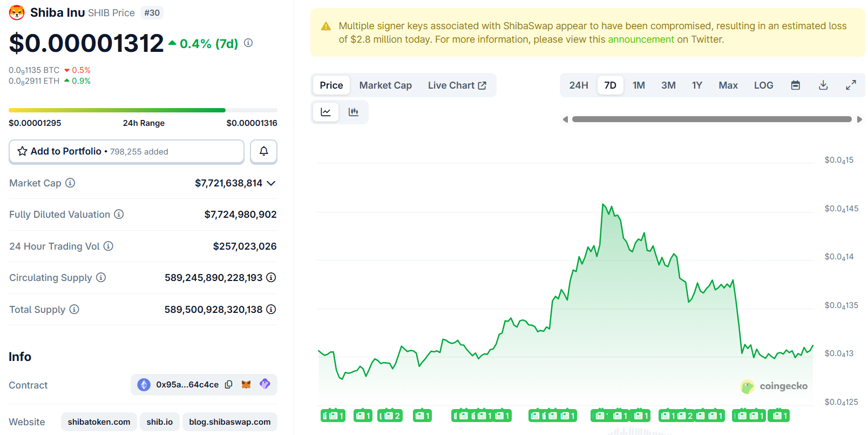Viewport: 868px width, 435px height.
Task: Show Circulating Supply label info icon
Action: [101, 277]
